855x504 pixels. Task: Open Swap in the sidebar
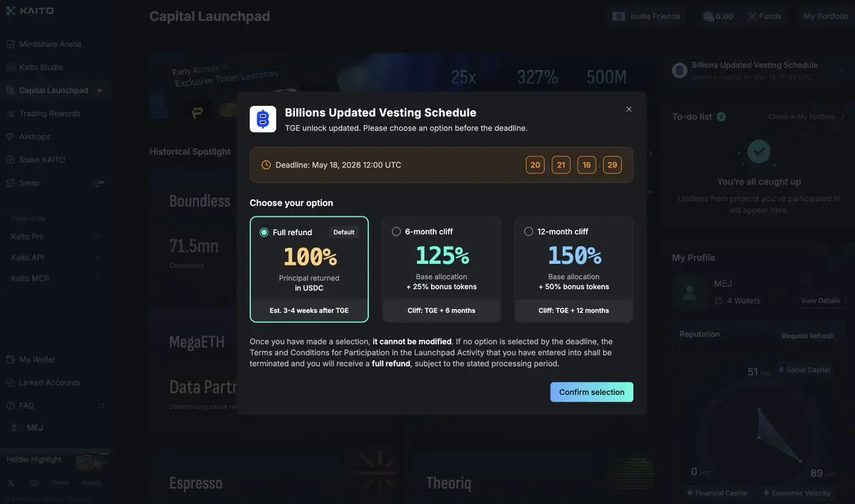29,183
